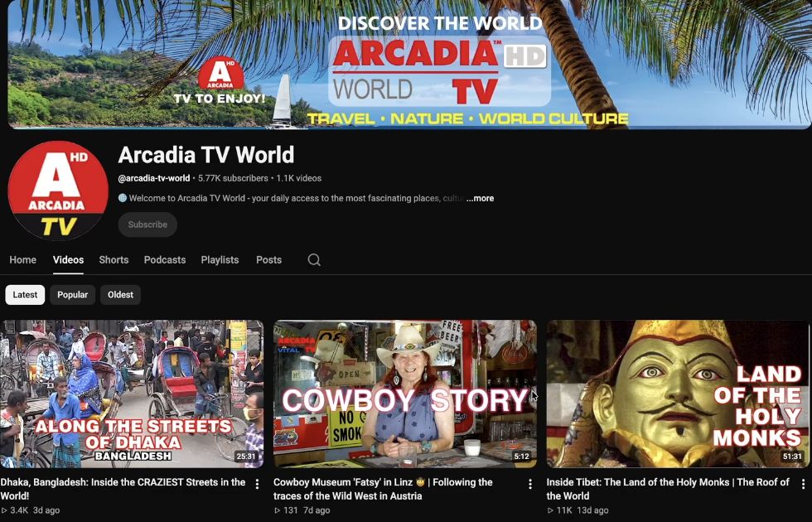Click the Arcadia TV World channel name heading
Screen dimensions: 812x522
tap(206, 155)
